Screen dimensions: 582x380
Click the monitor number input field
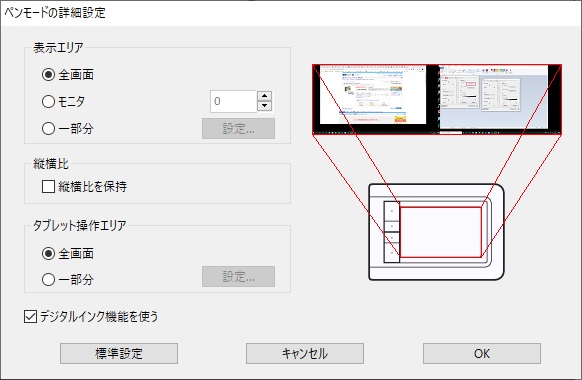pyautogui.click(x=233, y=101)
